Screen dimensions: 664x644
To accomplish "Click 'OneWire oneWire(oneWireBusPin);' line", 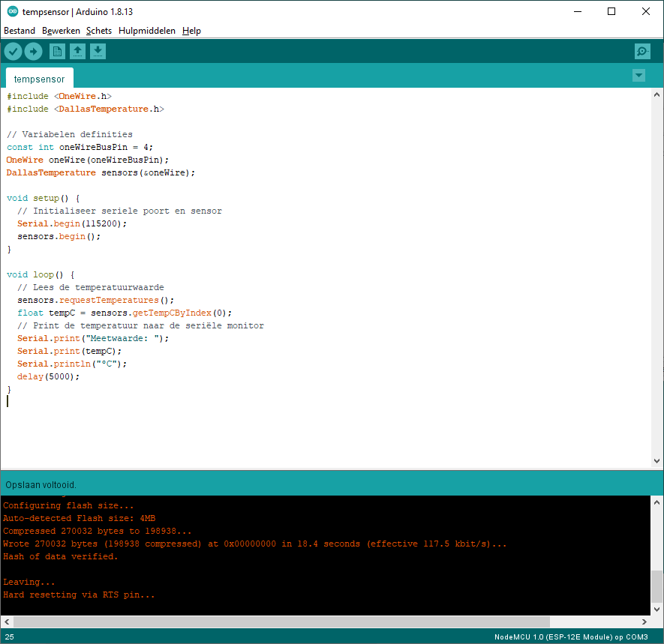I will click(x=88, y=160).
